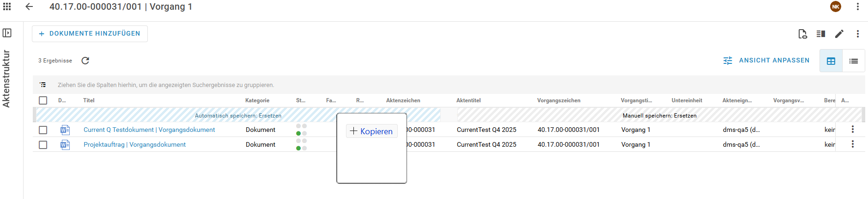Tick the Current Q Testdokument row checkbox
868x199 pixels.
[43, 130]
